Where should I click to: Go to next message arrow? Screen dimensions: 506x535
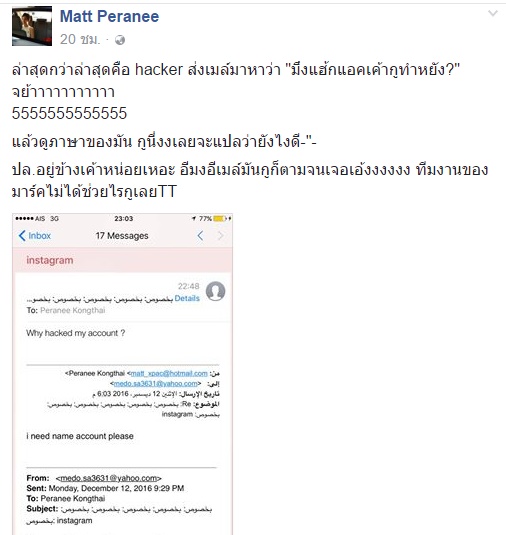[x=221, y=235]
